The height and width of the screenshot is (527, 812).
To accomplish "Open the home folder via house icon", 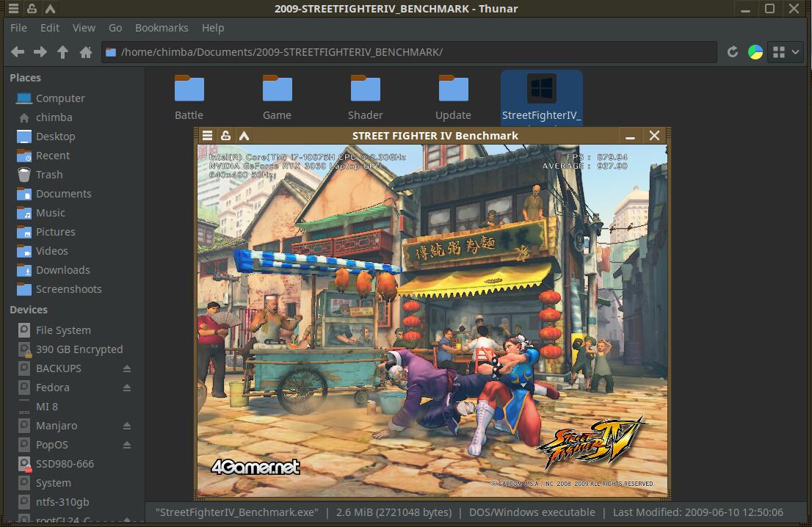I will pyautogui.click(x=86, y=52).
